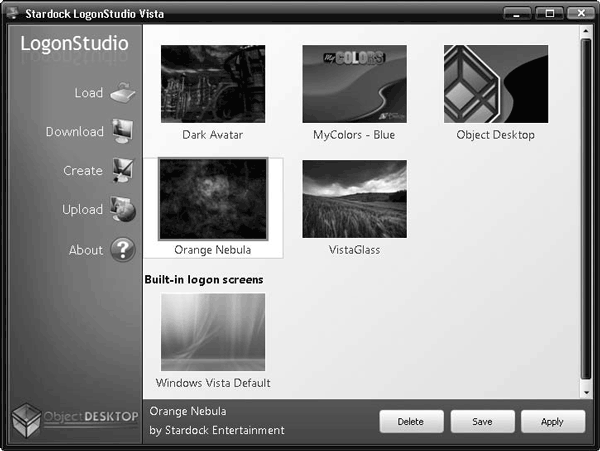Image resolution: width=600 pixels, height=451 pixels.
Task: Apply the selected logon screen
Action: pos(552,421)
